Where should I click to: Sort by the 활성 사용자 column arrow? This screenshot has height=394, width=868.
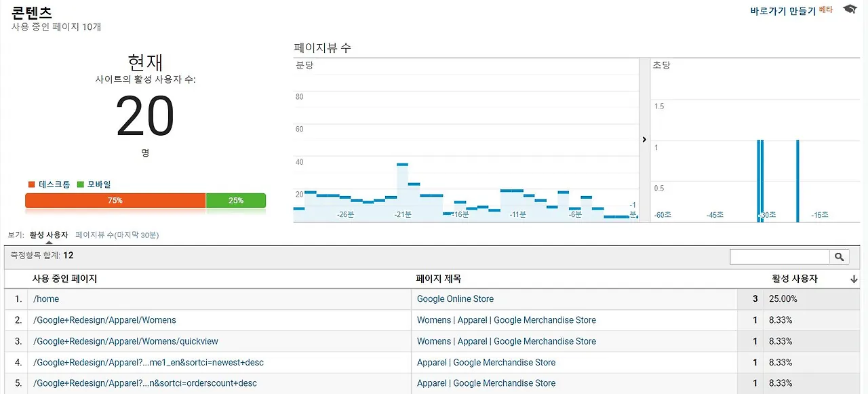(x=854, y=279)
